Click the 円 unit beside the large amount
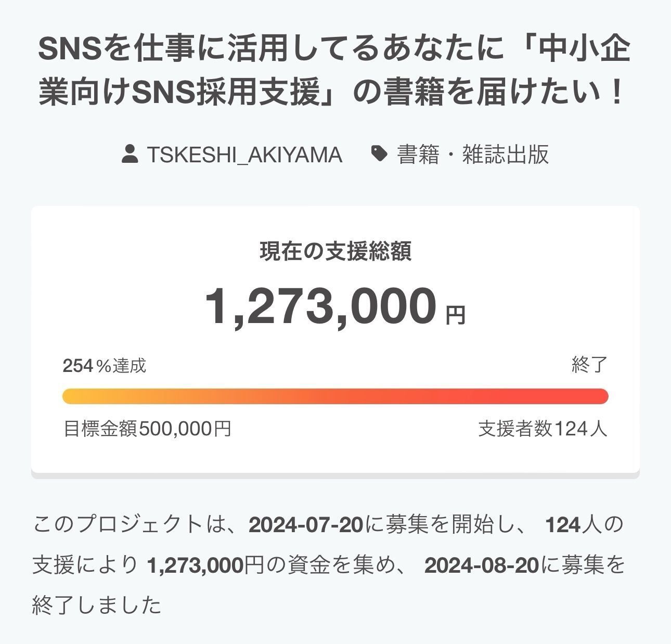Image resolution: width=671 pixels, height=644 pixels. [456, 315]
